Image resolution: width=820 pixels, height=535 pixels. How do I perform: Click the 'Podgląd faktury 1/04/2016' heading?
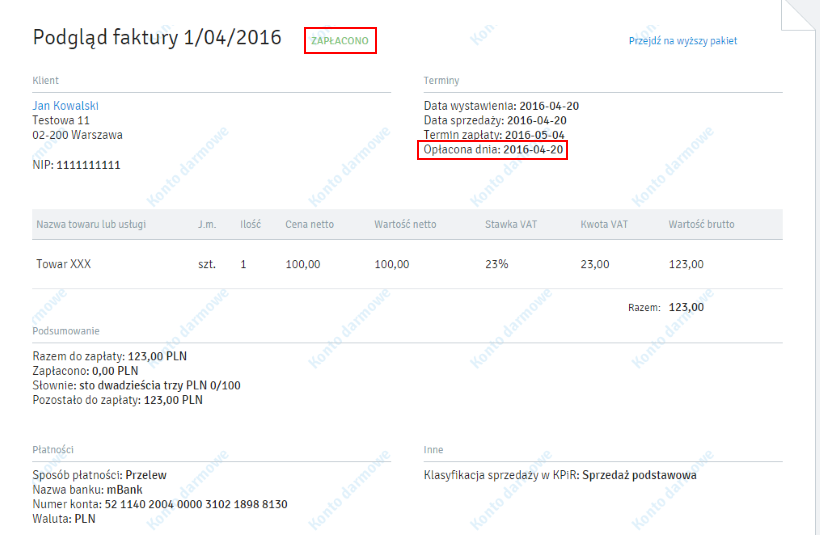click(x=157, y=38)
